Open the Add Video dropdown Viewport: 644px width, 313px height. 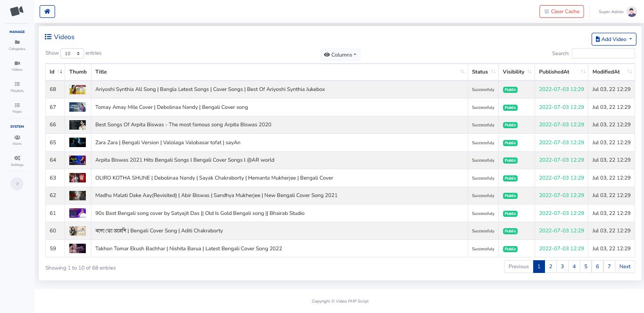tap(613, 39)
